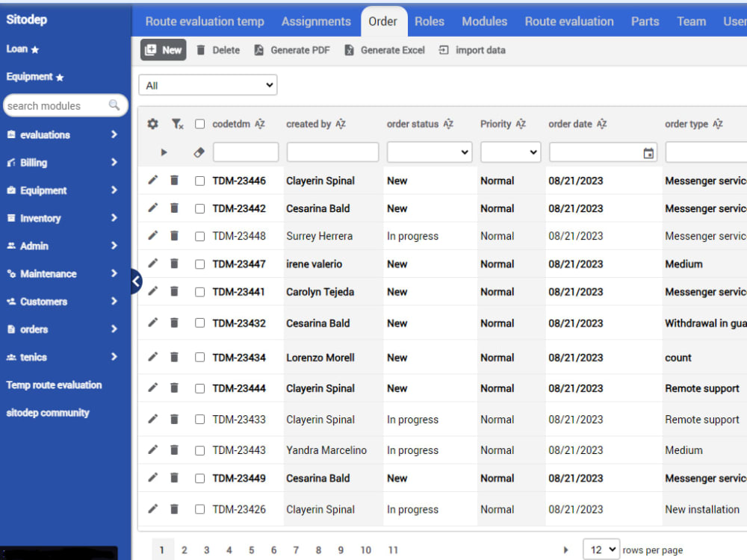Check the box for TDM-23442
The width and height of the screenshot is (747, 560).
tap(199, 208)
